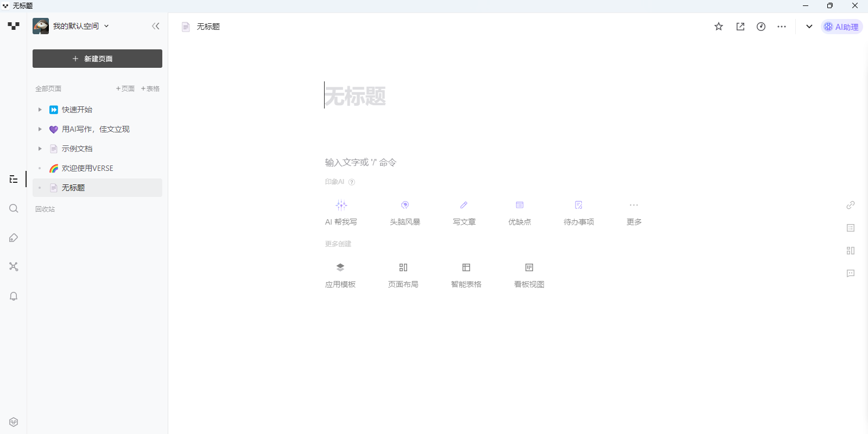Click the +表格 link
868x434 pixels.
[150, 88]
